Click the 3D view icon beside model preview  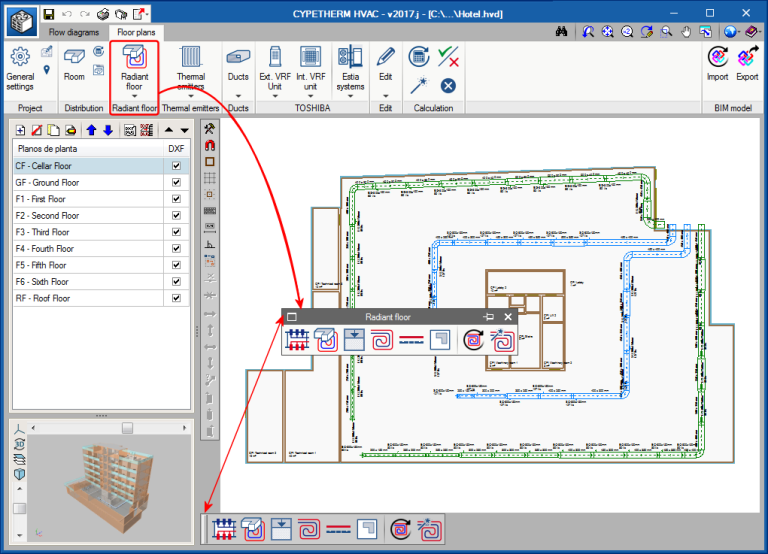pos(20,444)
